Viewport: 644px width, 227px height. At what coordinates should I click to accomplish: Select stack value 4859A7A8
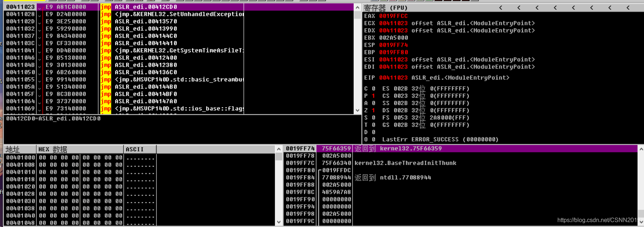(x=336, y=192)
